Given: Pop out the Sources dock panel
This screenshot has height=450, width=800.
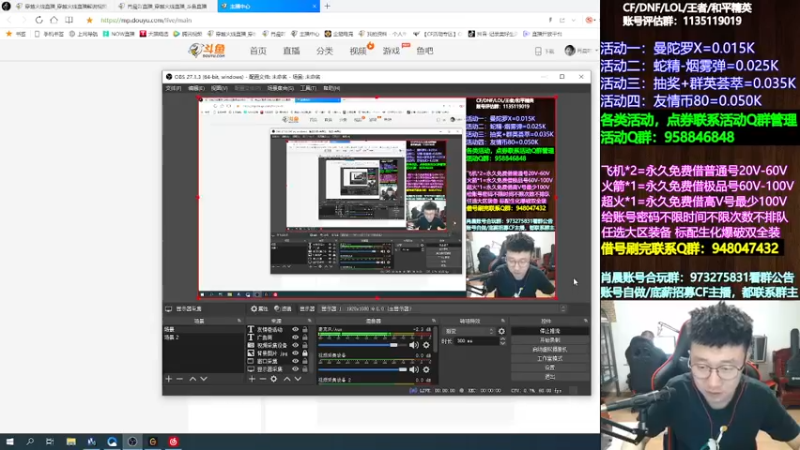Looking at the screenshot, I should pyautogui.click(x=310, y=321).
